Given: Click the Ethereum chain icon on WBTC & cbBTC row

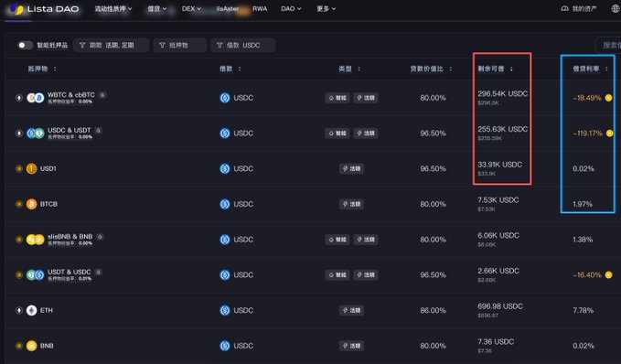Looking at the screenshot, I should pyautogui.click(x=18, y=98).
